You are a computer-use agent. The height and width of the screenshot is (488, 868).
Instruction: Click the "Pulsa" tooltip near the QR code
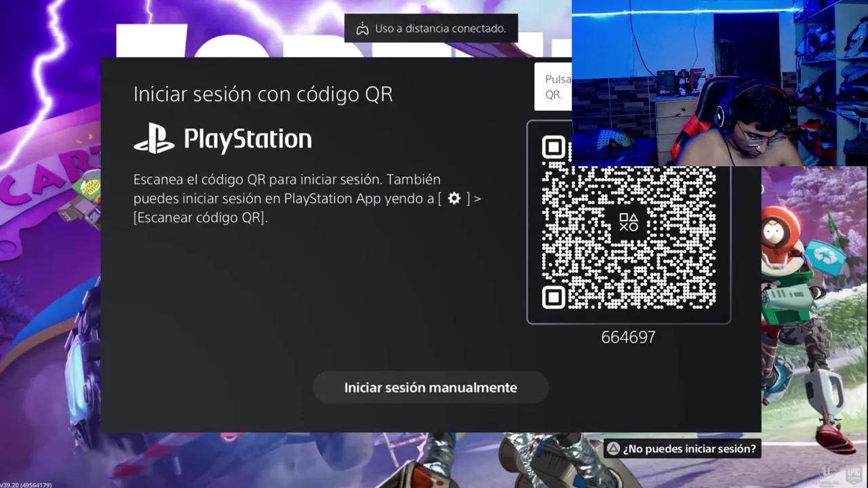553,87
